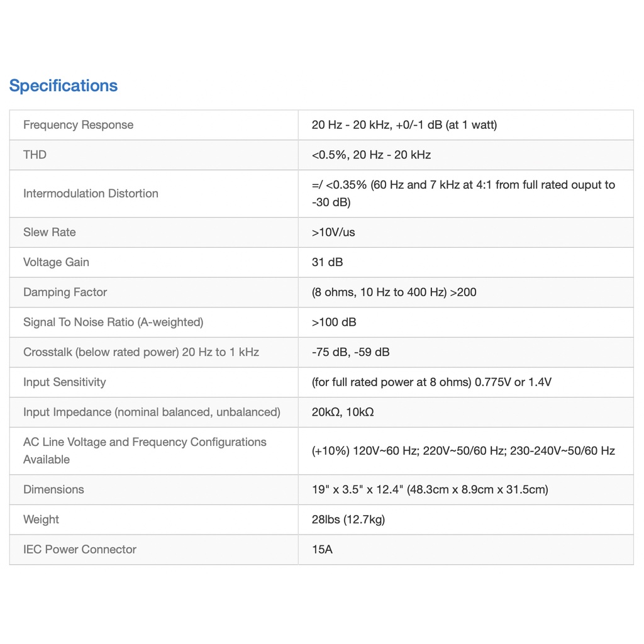
Task: Click the 28lbs (12.7kg) weight value
Action: pyautogui.click(x=348, y=519)
